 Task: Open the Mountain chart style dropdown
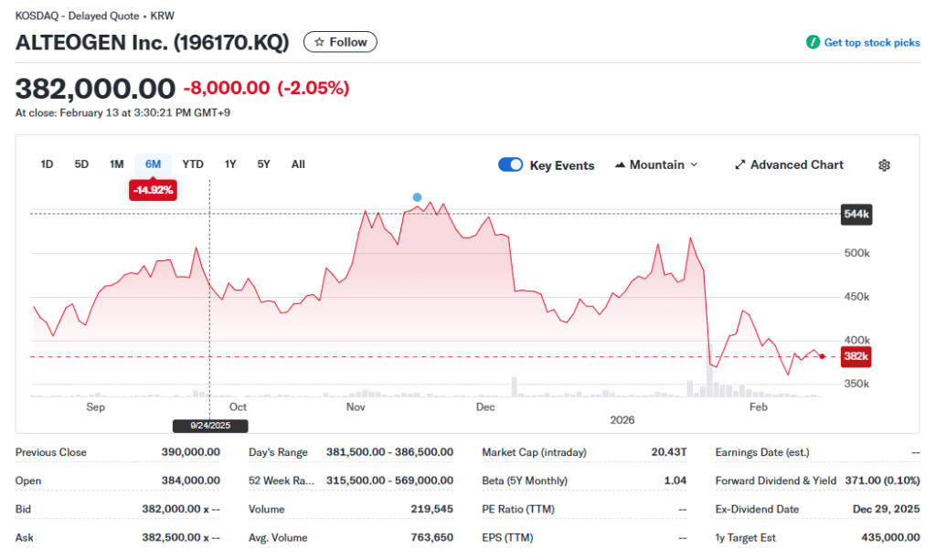[x=656, y=165]
